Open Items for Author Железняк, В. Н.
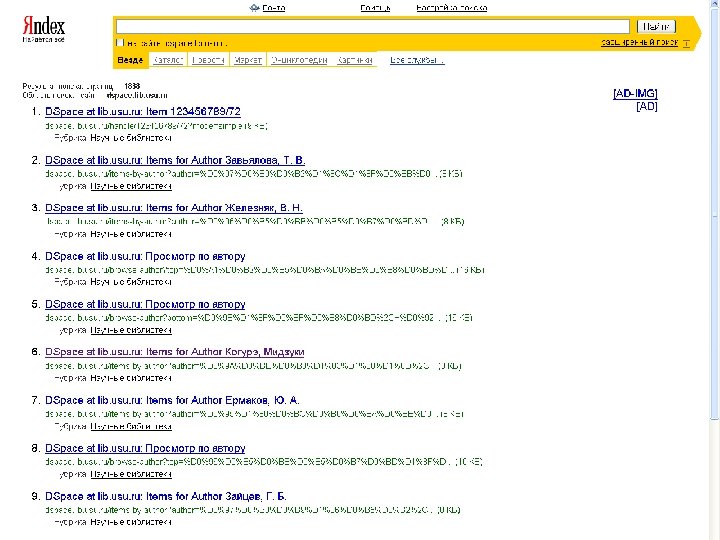This screenshot has height=540, width=720. 174,208
